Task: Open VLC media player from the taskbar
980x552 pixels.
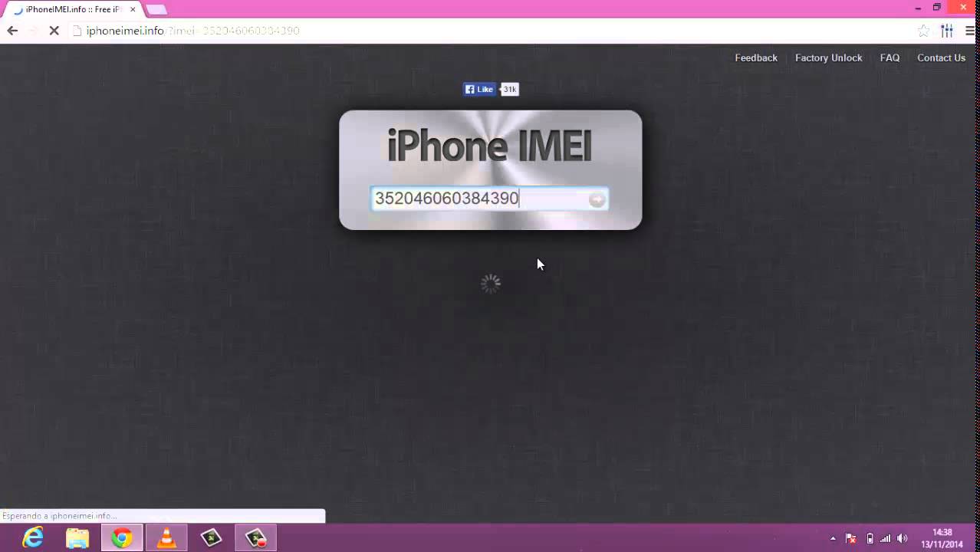Action: click(x=166, y=538)
